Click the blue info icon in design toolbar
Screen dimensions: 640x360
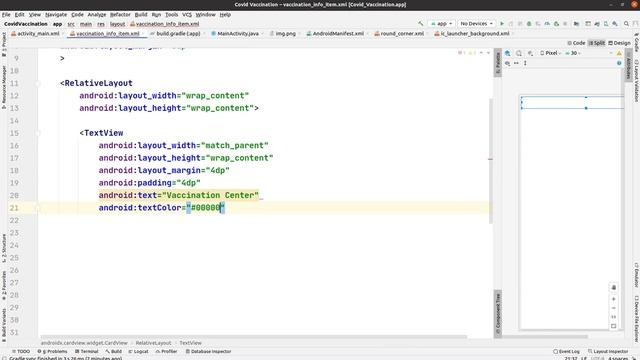pyautogui.click(x=619, y=63)
